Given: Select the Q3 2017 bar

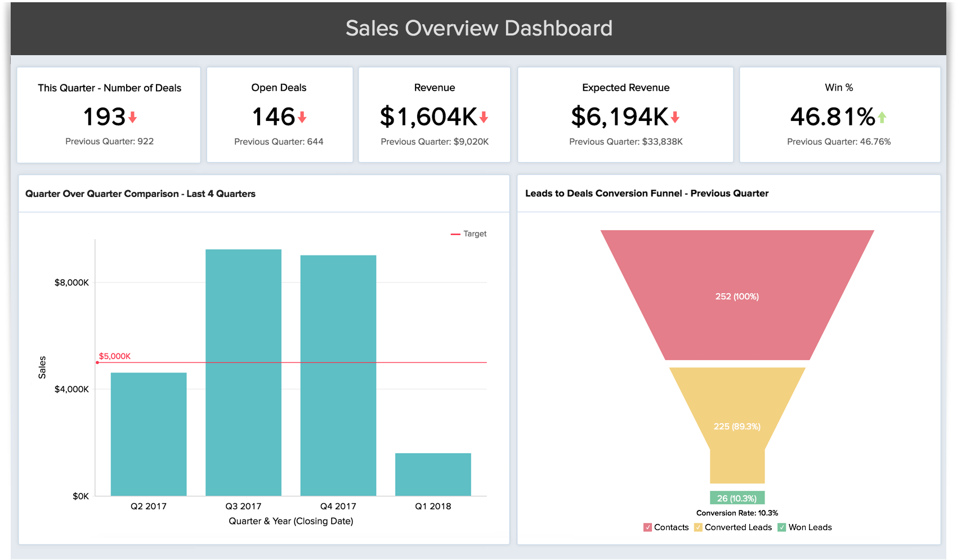Looking at the screenshot, I should 243,373.
